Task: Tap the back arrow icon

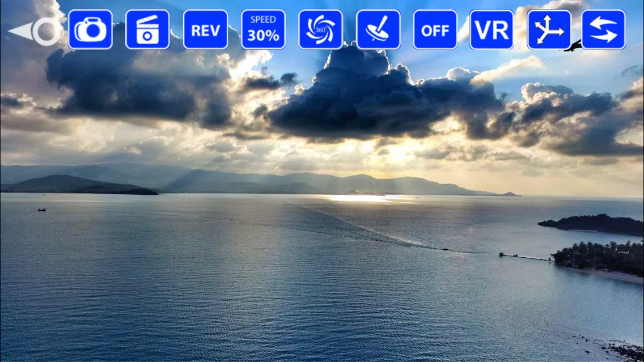Action: tap(35, 31)
